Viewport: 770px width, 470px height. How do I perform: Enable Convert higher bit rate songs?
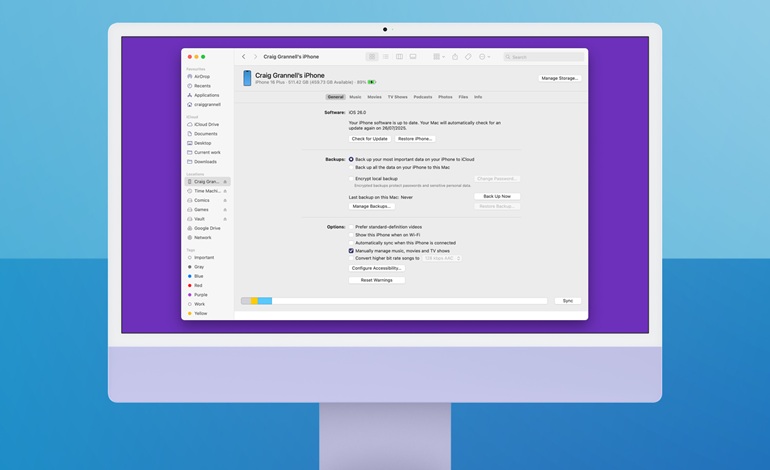click(351, 258)
